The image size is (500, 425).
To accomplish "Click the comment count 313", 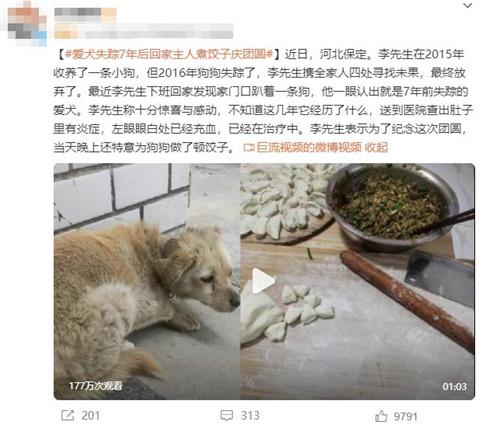I will click(x=250, y=416).
